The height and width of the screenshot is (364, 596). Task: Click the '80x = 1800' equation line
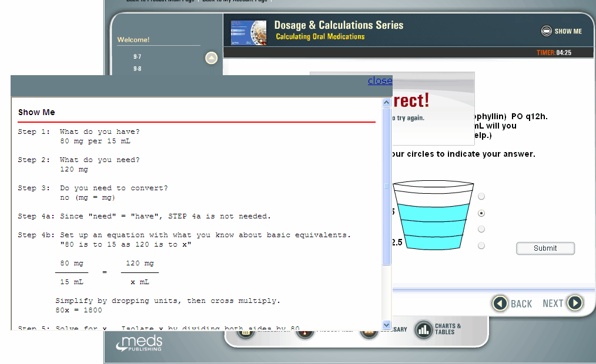[x=79, y=310]
